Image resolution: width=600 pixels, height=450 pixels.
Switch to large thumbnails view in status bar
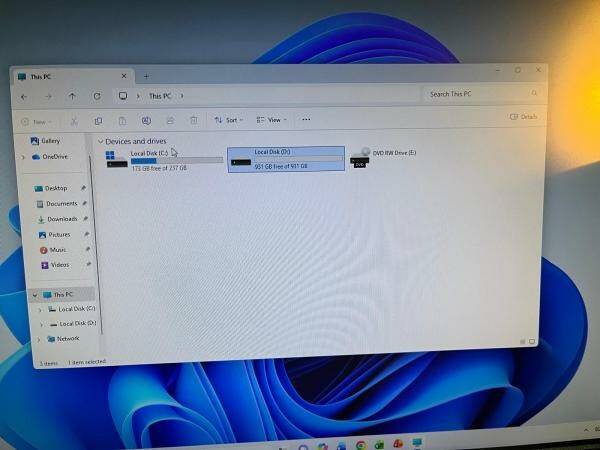532,341
